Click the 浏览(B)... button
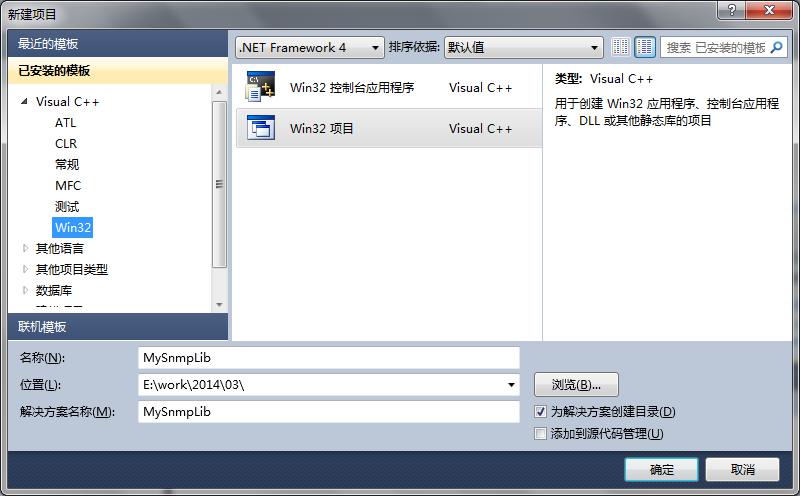 (576, 385)
